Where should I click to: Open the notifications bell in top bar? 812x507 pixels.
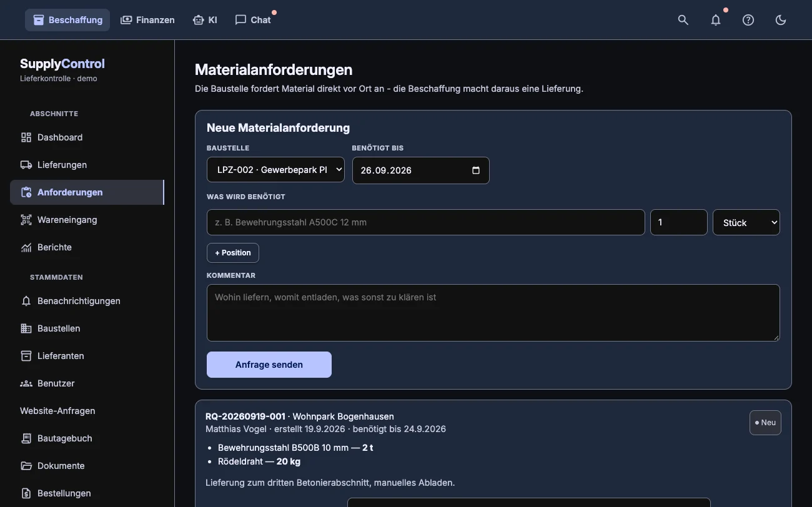pyautogui.click(x=716, y=20)
